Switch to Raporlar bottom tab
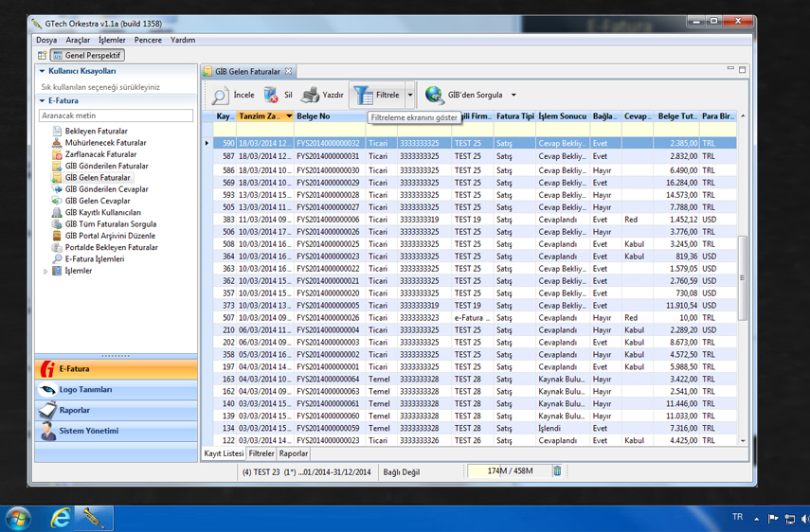 click(294, 453)
